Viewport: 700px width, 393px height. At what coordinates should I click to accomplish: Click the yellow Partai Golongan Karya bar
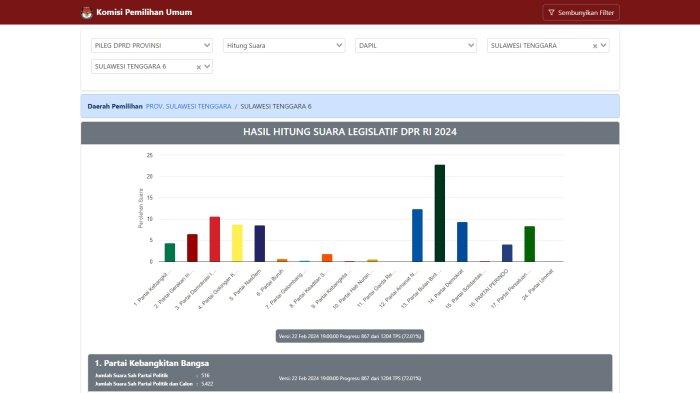[237, 243]
